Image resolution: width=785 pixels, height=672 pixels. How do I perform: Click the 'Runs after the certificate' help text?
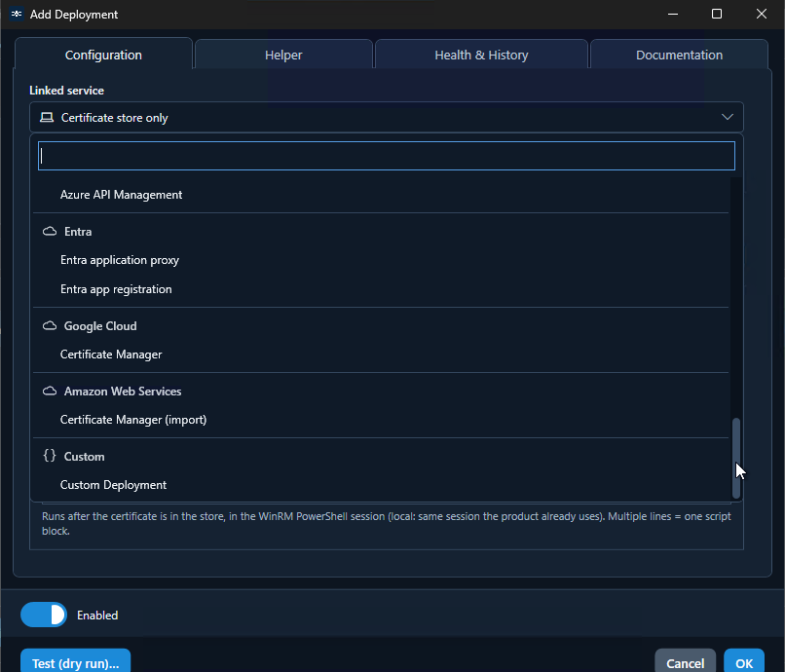point(387,523)
